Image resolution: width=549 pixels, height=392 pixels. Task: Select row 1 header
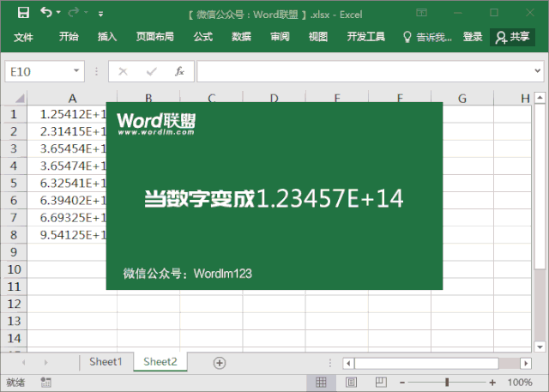(x=14, y=114)
